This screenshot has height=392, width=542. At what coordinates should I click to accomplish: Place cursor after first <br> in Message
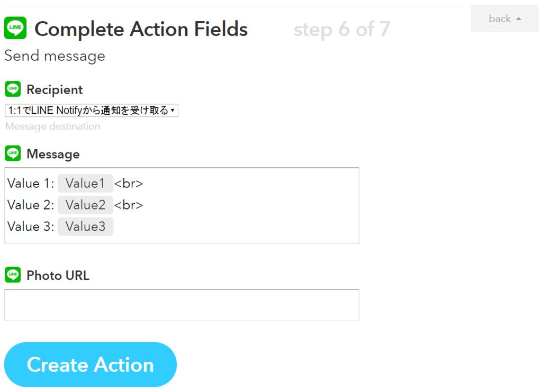[144, 184]
